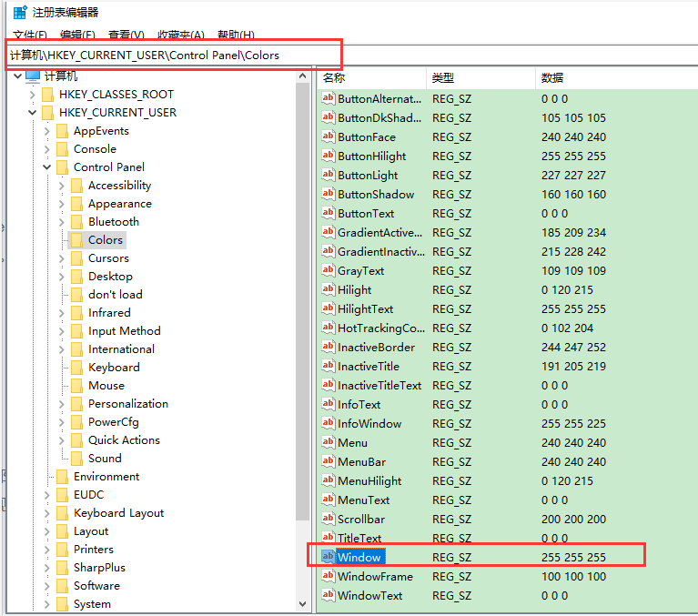Click the Registry Editor app icon in title bar
This screenshot has height=616, width=698.
point(20,12)
